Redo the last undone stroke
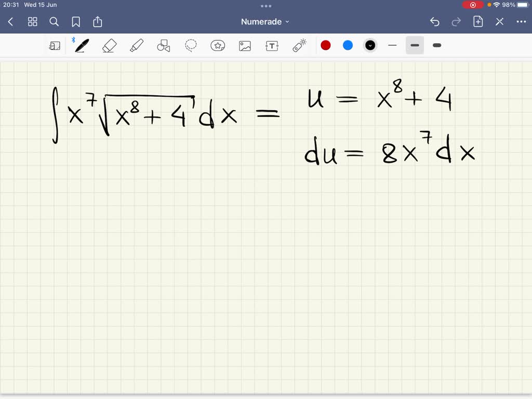532x399 pixels. click(456, 22)
